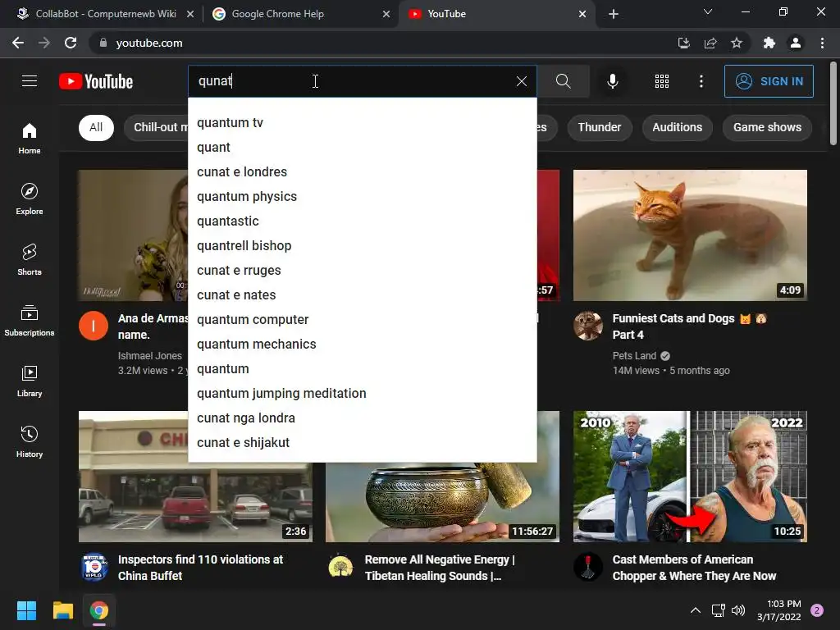Choose suggestion 'quant'
This screenshot has height=630, width=840.
click(x=362, y=148)
